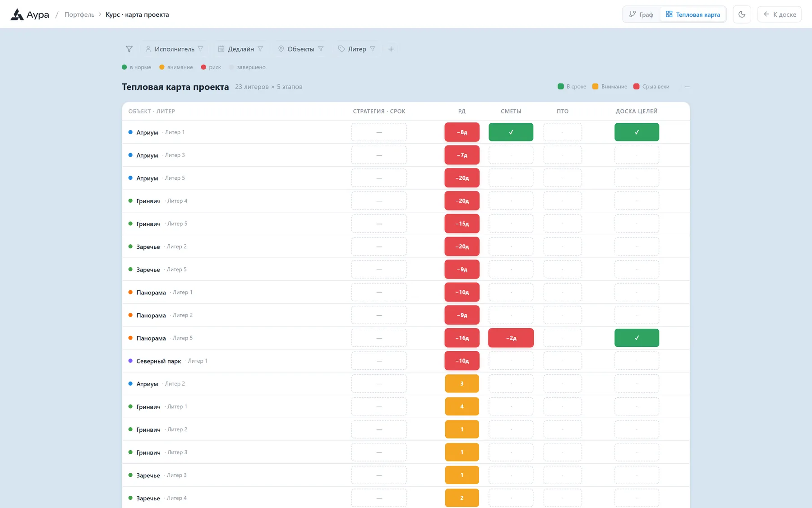
Task: Click the РД column header
Action: pyautogui.click(x=462, y=111)
